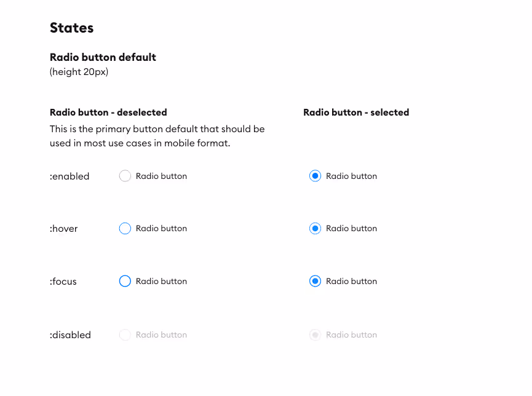This screenshot has height=396, width=532.
Task: Click the Radio button - selected column header
Action: (x=356, y=112)
